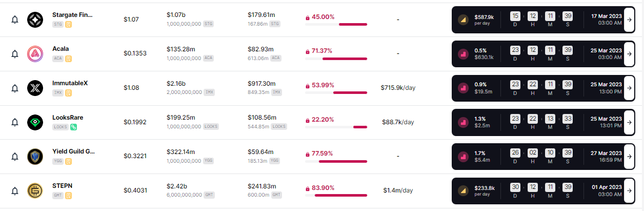
Task: Toggle bell alert for Acala
Action: pos(15,53)
